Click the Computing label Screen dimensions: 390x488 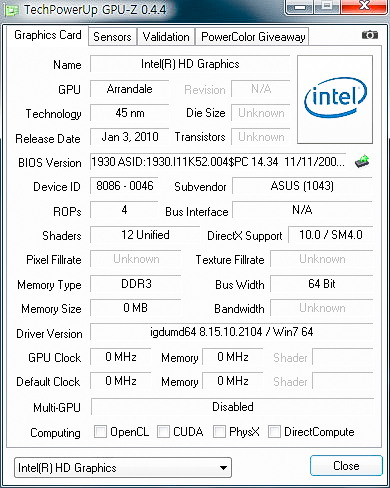coord(55,433)
